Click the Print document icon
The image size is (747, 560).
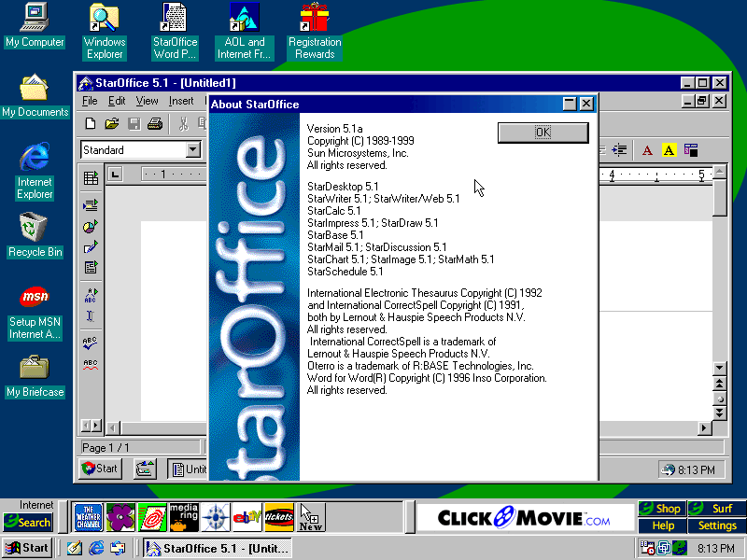pyautogui.click(x=155, y=123)
